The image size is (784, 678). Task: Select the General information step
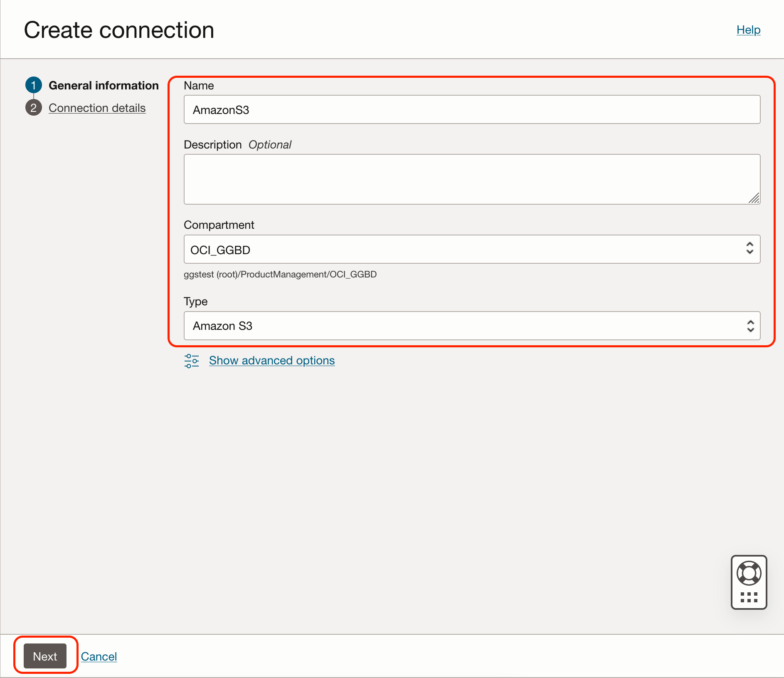tap(104, 85)
